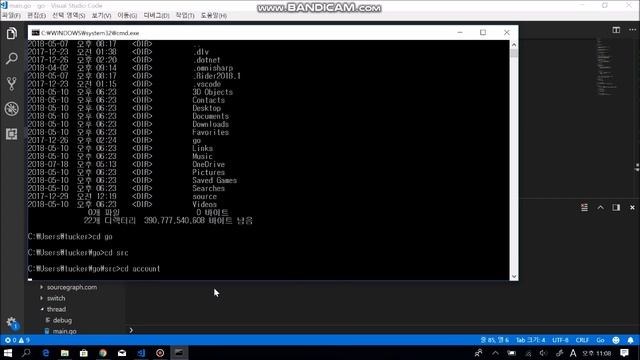Launch Microsoft Edge from the taskbar
This screenshot has height=360, width=640.
[x=46, y=353]
